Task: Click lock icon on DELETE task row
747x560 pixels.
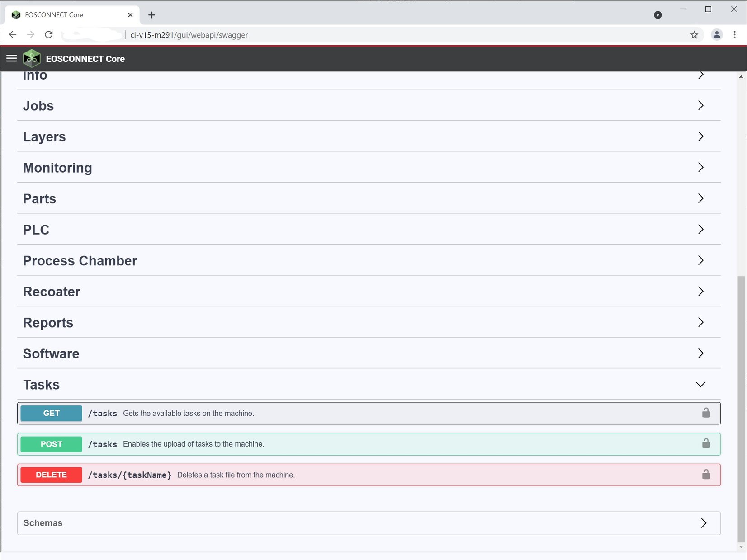Action: [706, 474]
